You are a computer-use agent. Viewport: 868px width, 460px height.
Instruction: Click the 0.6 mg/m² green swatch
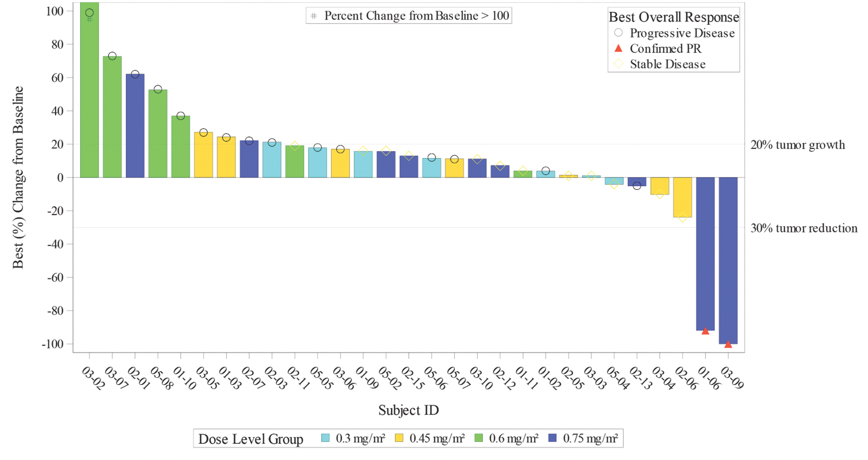[x=479, y=438]
